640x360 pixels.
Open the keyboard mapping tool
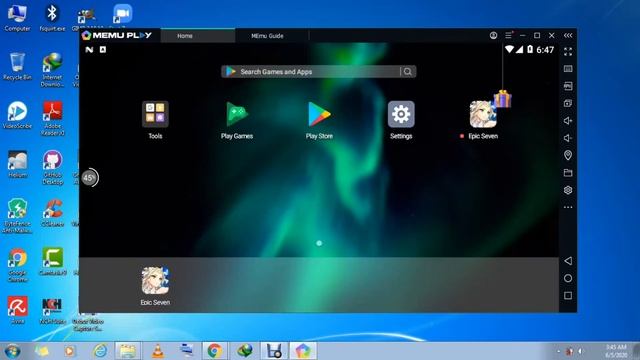click(x=568, y=69)
